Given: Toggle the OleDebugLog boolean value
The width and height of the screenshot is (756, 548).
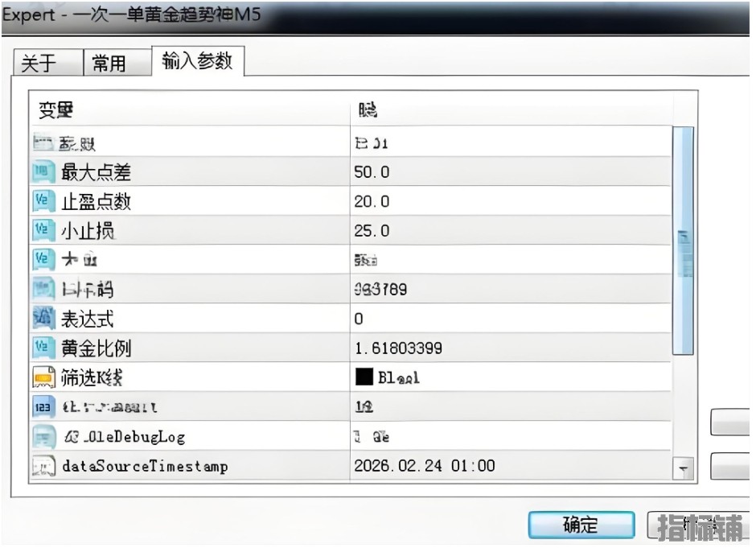Looking at the screenshot, I should [372, 437].
